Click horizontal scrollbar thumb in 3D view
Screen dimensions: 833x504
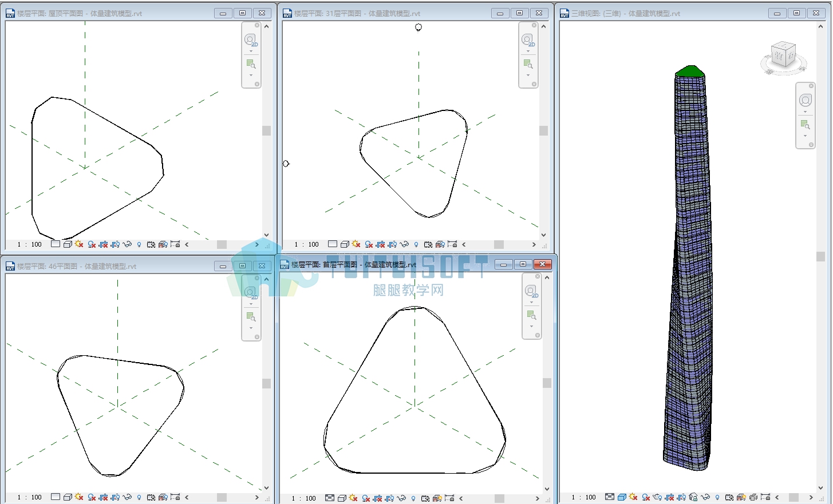pos(793,497)
